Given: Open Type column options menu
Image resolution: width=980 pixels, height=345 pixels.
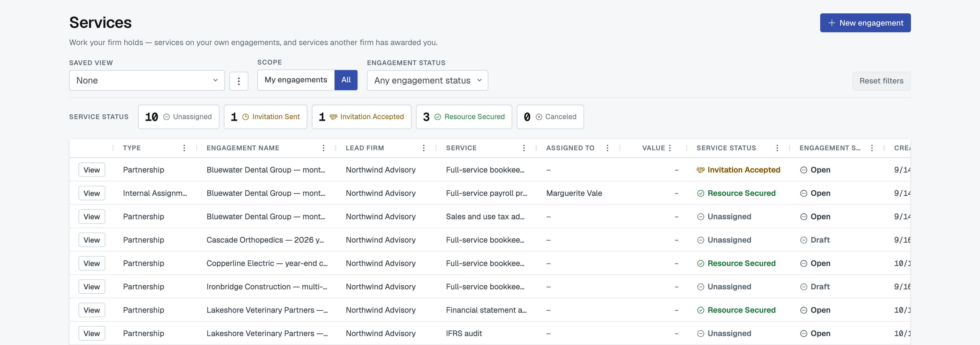Looking at the screenshot, I should [184, 148].
